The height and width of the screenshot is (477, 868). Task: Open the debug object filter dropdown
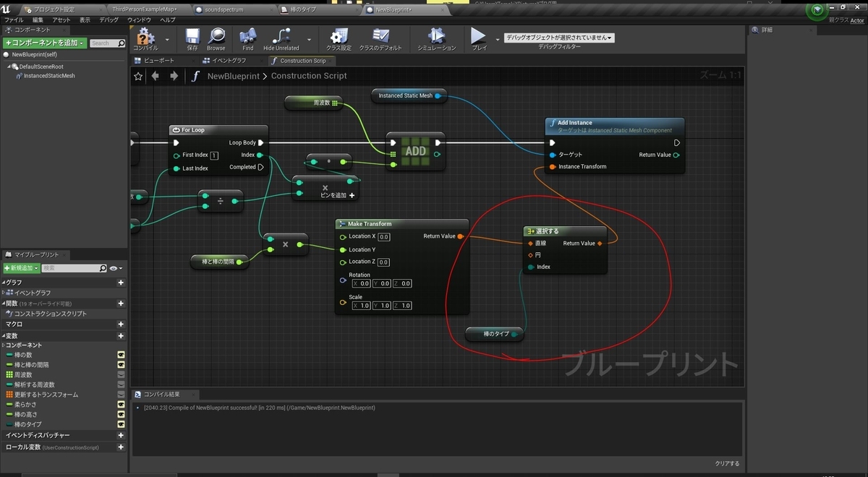pos(559,38)
